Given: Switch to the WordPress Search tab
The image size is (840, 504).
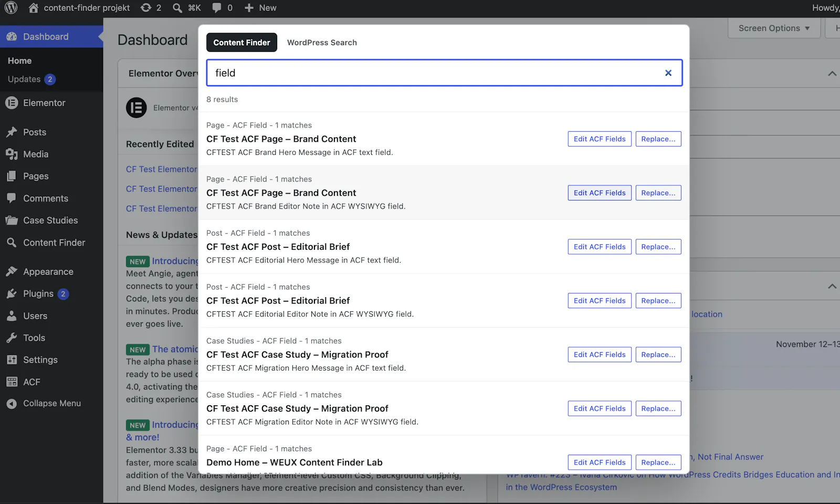Looking at the screenshot, I should pyautogui.click(x=322, y=43).
